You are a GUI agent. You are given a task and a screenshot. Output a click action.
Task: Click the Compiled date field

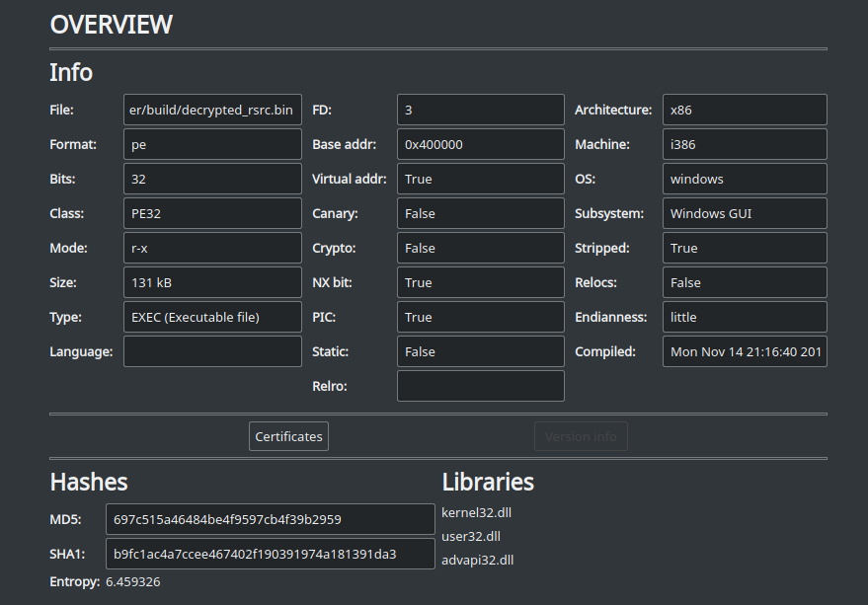coord(744,351)
